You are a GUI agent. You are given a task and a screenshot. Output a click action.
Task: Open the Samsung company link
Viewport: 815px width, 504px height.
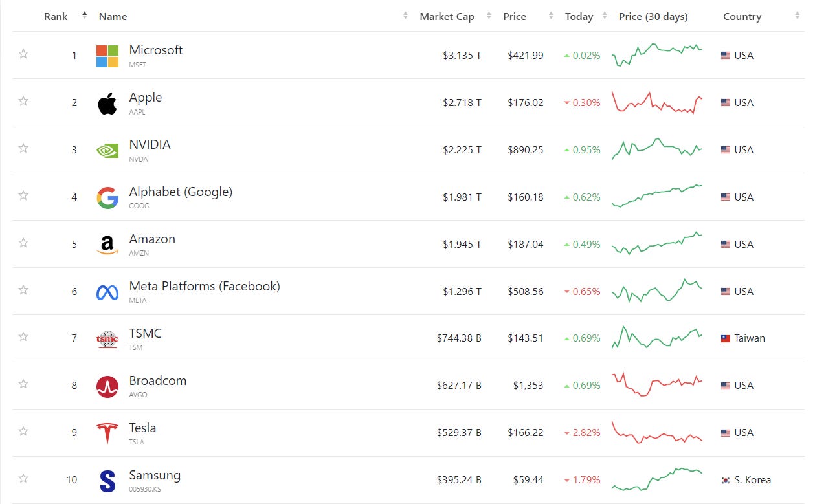click(x=155, y=476)
